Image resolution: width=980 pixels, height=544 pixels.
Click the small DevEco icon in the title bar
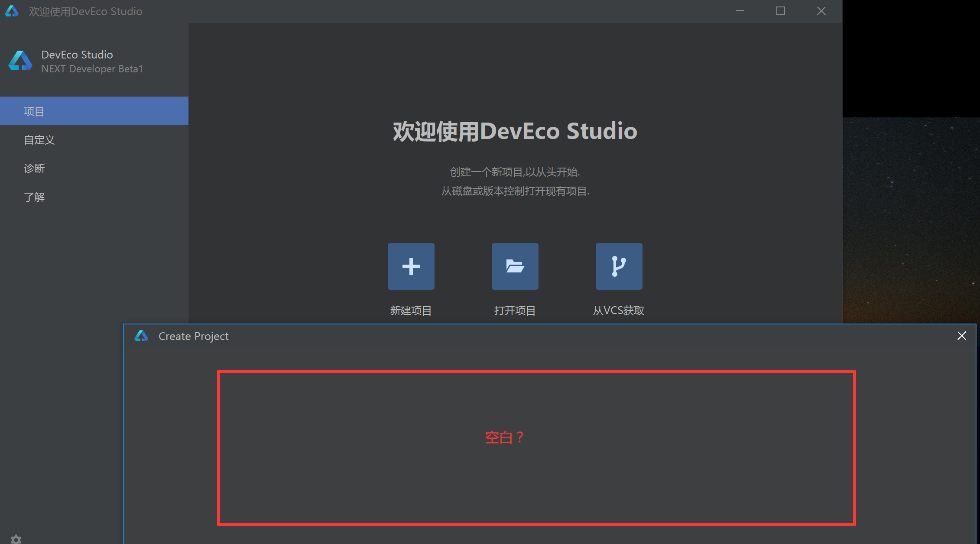click(12, 11)
